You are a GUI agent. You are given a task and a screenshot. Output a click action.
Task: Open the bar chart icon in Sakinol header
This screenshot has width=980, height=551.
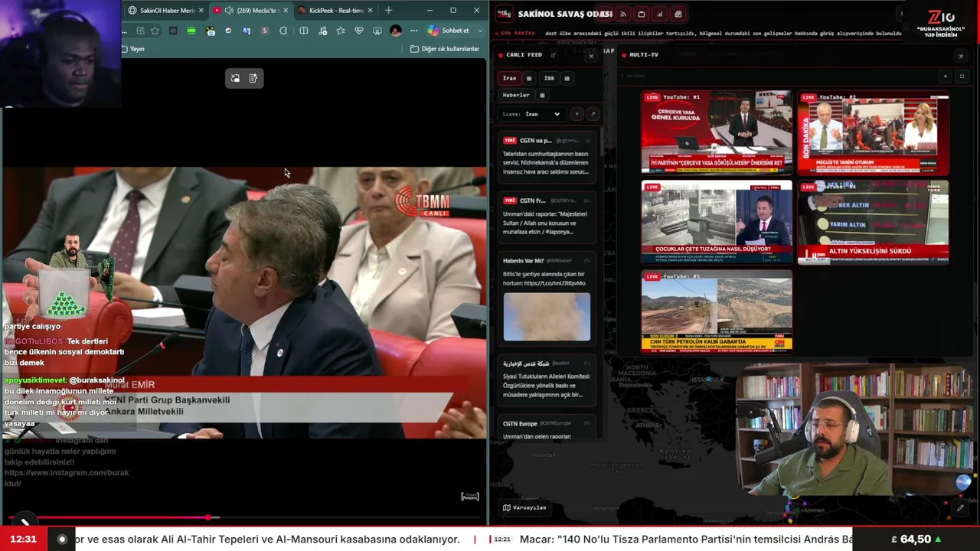660,14
